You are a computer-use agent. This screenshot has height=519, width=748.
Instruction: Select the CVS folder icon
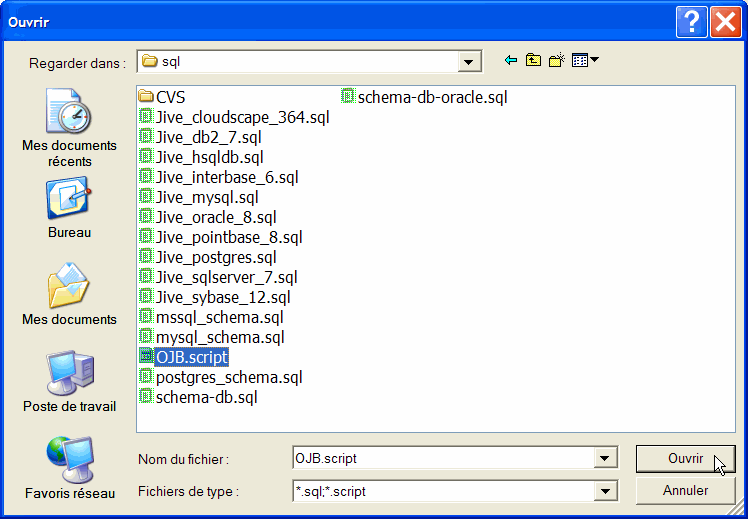145,97
